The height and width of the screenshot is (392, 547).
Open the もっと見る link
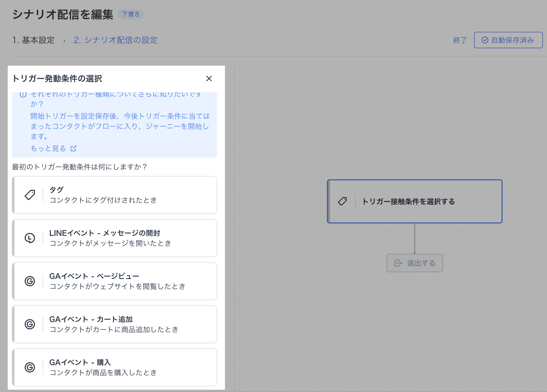(48, 149)
